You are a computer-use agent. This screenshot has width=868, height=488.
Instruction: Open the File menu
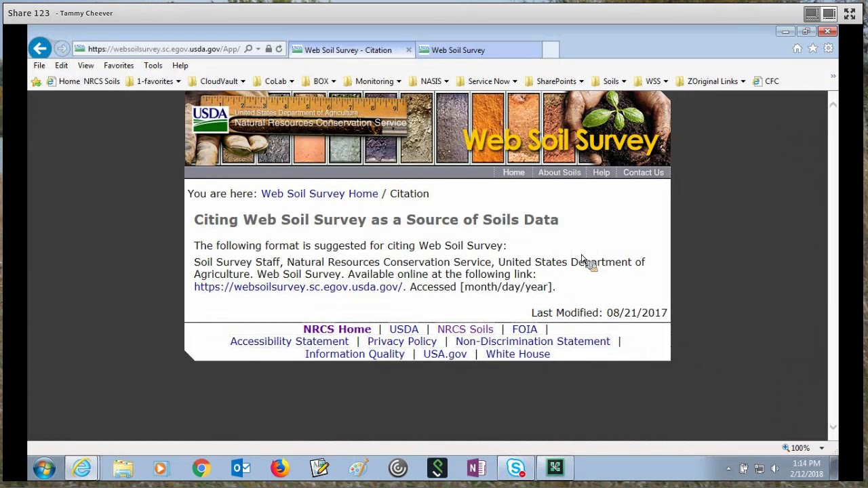[x=39, y=66]
